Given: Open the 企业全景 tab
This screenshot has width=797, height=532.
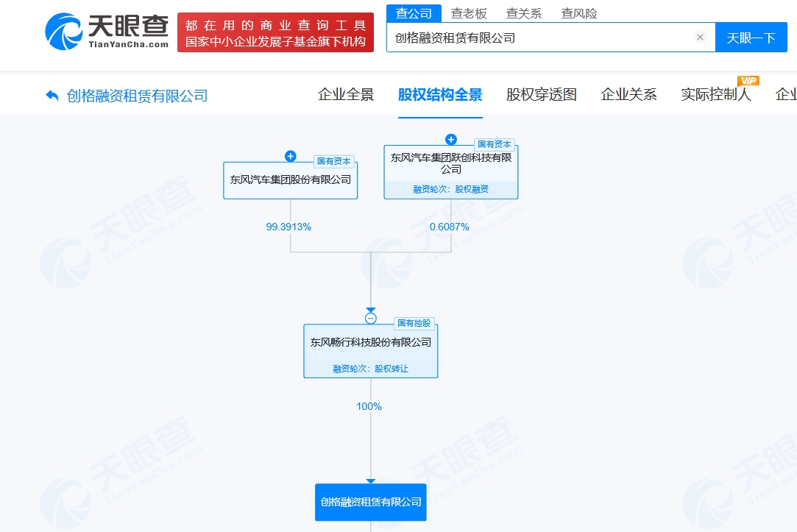Looking at the screenshot, I should pos(346,94).
